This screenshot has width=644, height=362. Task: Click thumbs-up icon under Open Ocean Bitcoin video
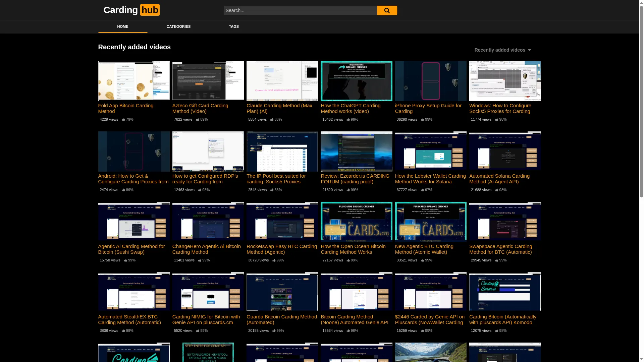click(x=348, y=260)
